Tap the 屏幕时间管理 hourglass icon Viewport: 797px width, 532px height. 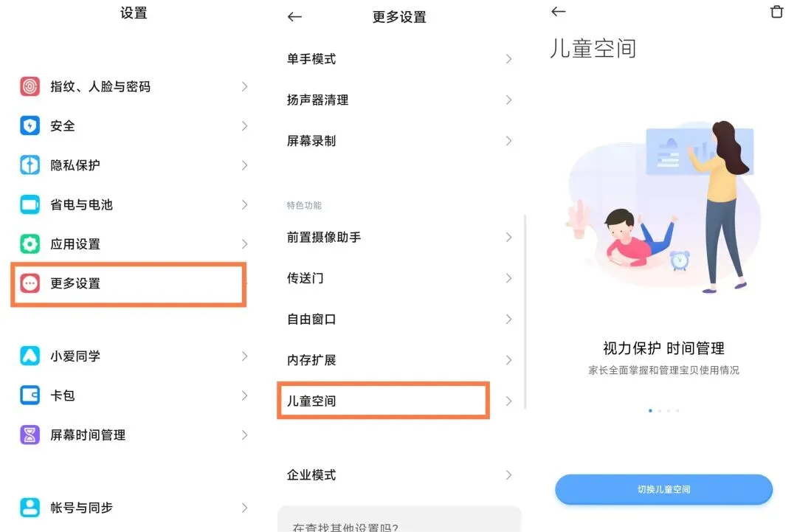pyautogui.click(x=30, y=435)
